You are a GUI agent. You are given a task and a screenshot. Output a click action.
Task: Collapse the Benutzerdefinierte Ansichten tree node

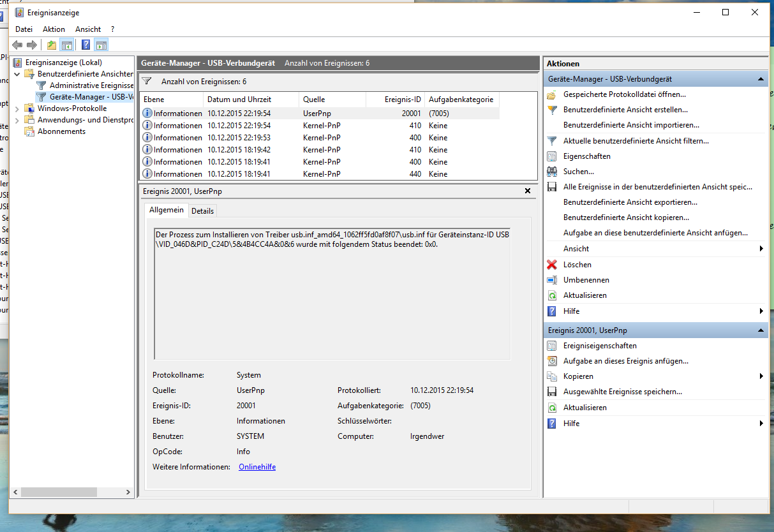click(x=17, y=74)
